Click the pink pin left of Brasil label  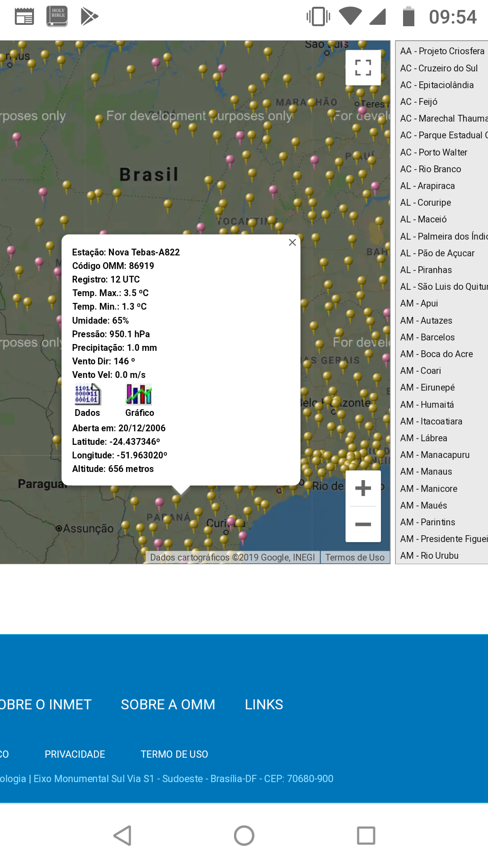pos(43,193)
